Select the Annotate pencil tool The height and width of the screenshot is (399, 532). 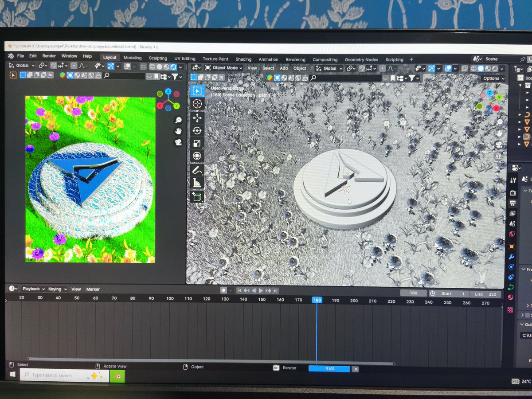coord(198,170)
